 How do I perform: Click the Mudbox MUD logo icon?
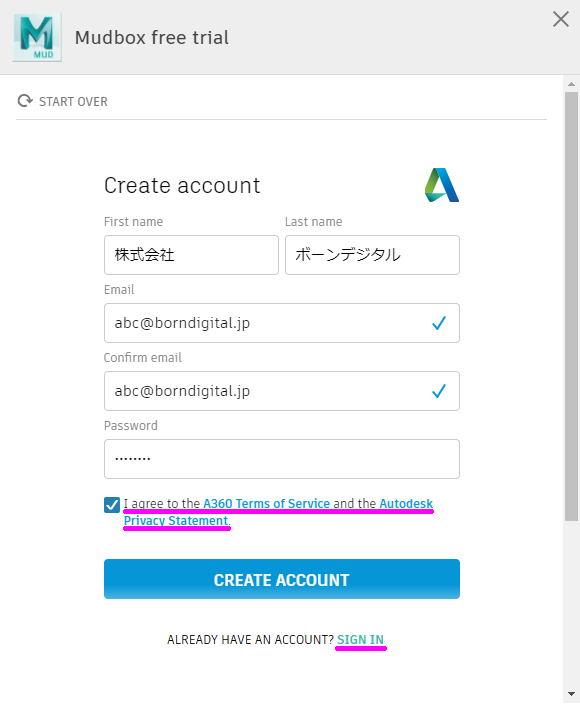[37, 37]
